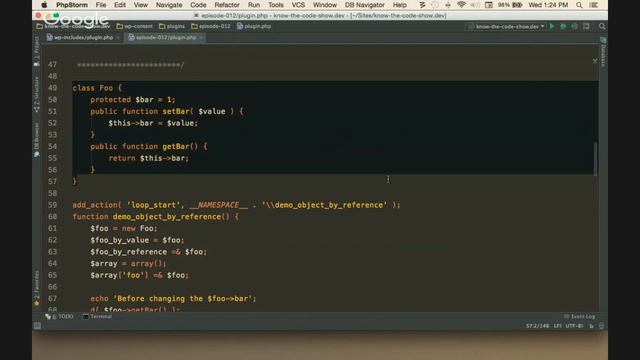Open the Edit menu
Screen dimensions: 640x360
tap(120, 5)
